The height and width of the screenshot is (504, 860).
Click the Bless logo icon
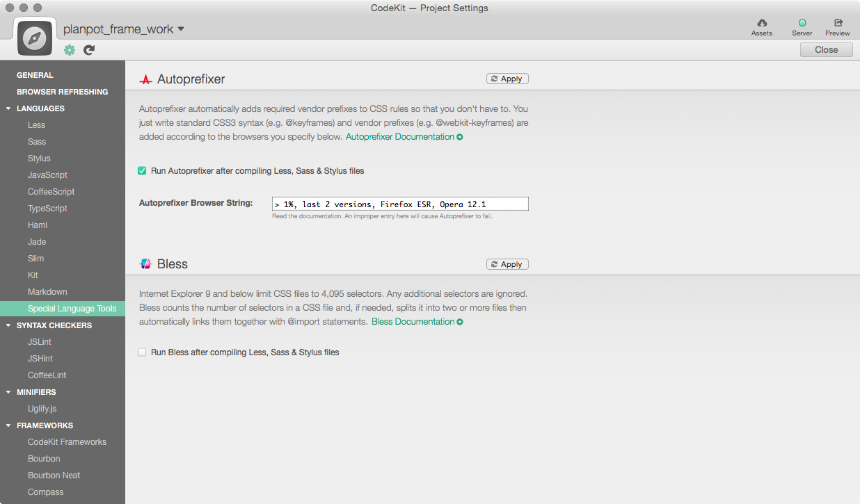(145, 264)
